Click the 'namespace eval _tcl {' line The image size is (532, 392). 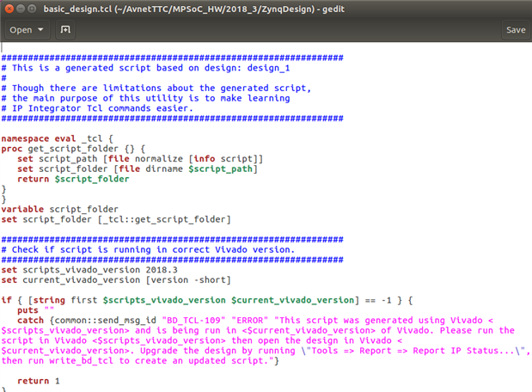coord(57,138)
